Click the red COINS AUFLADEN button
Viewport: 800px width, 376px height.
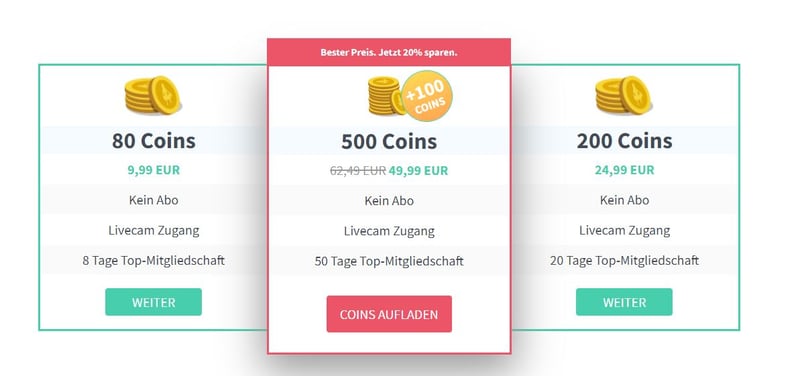coord(389,314)
